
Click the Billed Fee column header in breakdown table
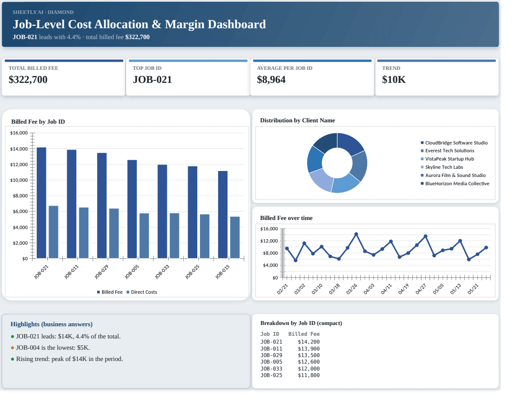click(x=304, y=334)
